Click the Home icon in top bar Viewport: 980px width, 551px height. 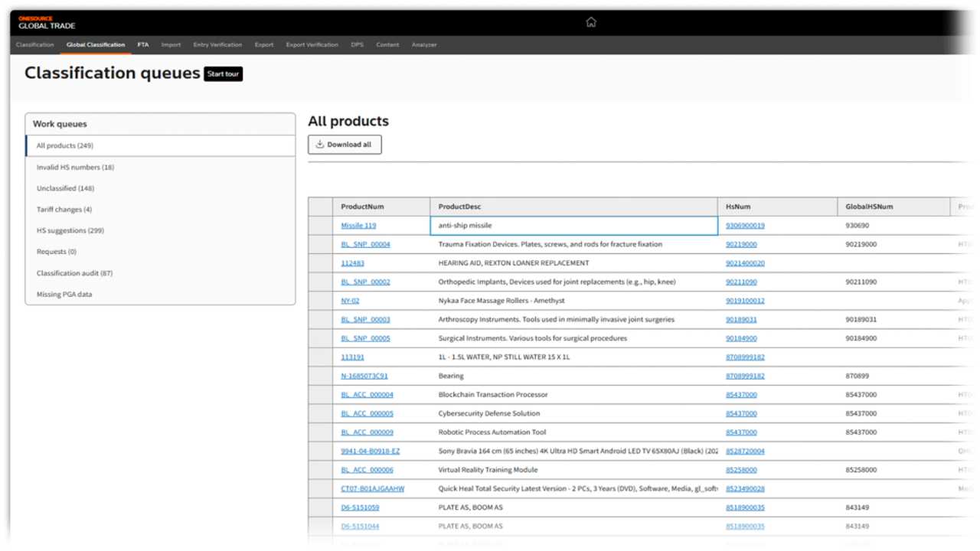click(x=590, y=21)
